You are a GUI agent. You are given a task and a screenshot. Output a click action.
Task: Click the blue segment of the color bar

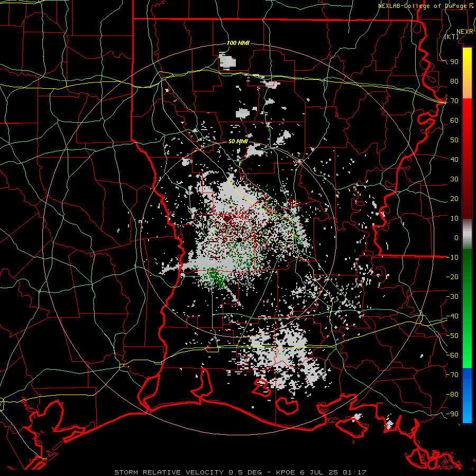coord(467,395)
